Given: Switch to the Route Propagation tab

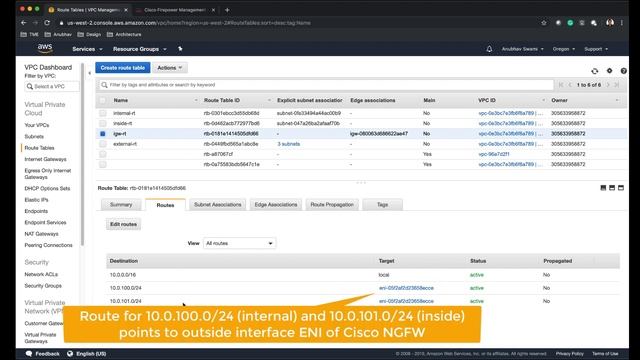Looking at the screenshot, I should tap(332, 204).
